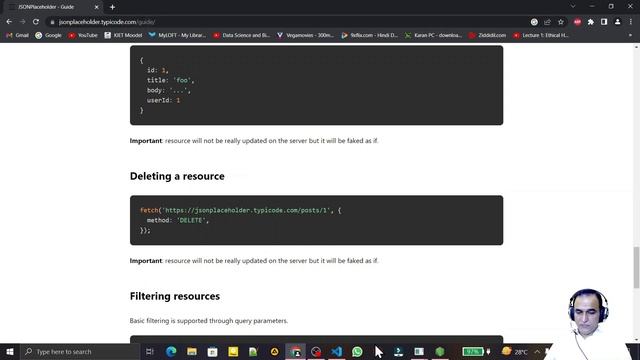Open File Explorer from taskbar

[192, 351]
